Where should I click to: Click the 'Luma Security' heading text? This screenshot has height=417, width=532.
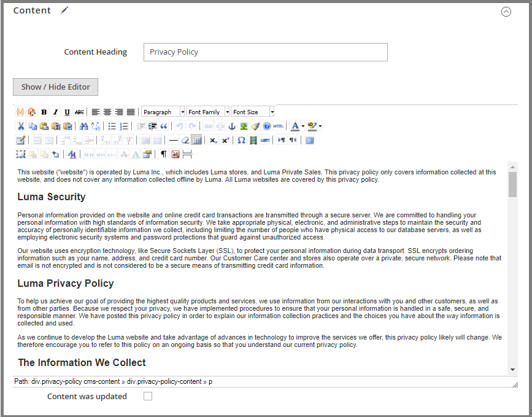click(52, 197)
